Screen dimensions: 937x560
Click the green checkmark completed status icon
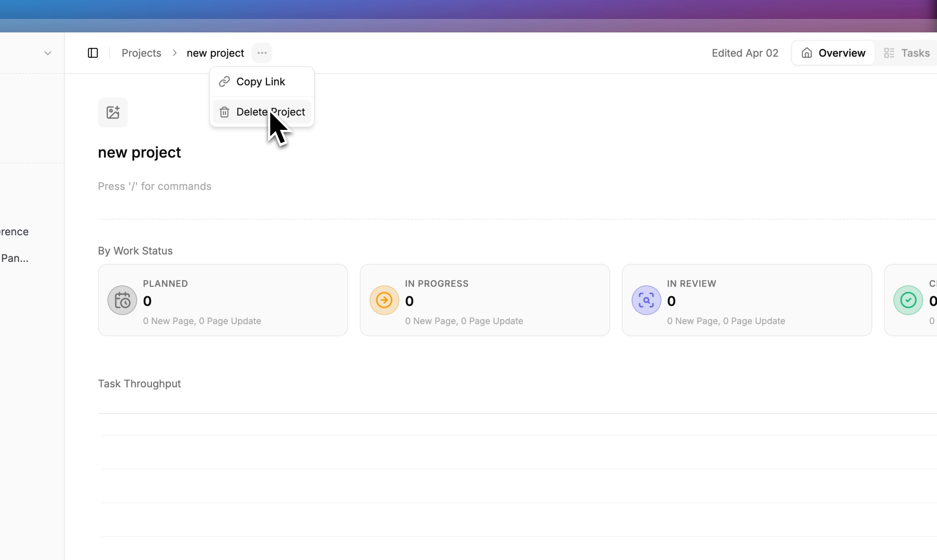908,300
